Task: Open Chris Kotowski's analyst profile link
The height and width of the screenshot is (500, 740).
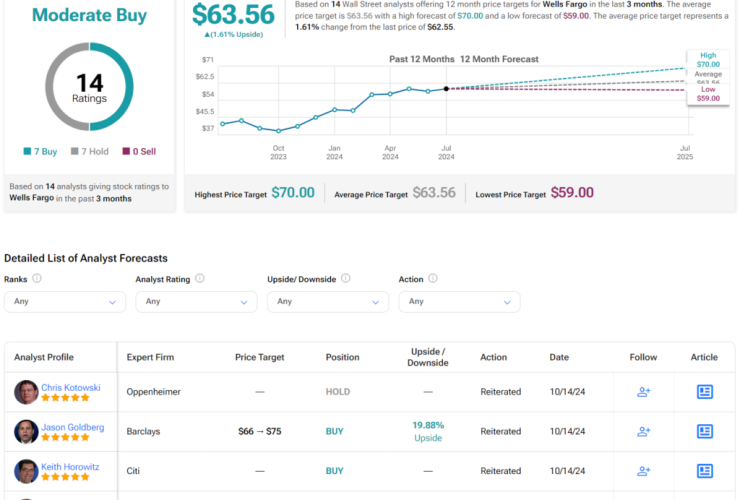Action: pyautogui.click(x=71, y=387)
